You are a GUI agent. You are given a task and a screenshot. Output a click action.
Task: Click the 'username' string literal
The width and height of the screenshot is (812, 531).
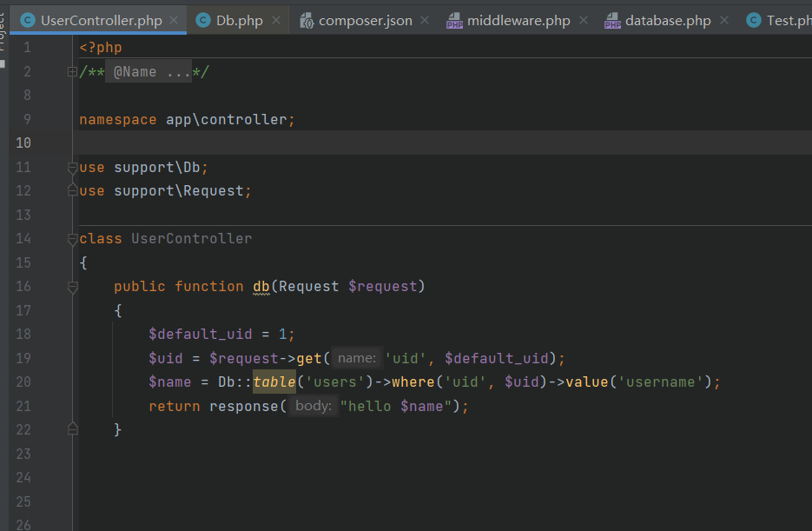pyautogui.click(x=660, y=382)
